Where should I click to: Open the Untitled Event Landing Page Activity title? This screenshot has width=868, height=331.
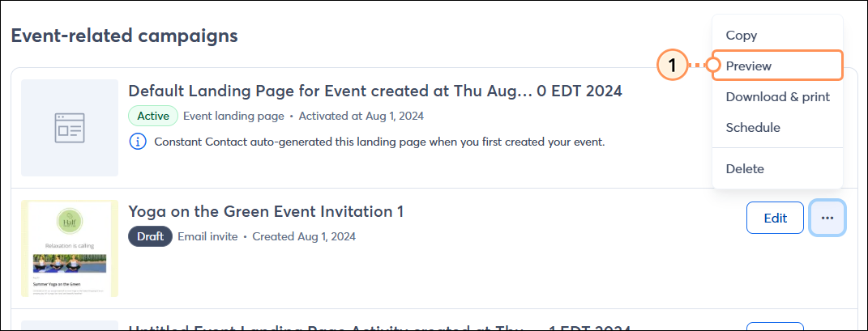pyautogui.click(x=380, y=327)
